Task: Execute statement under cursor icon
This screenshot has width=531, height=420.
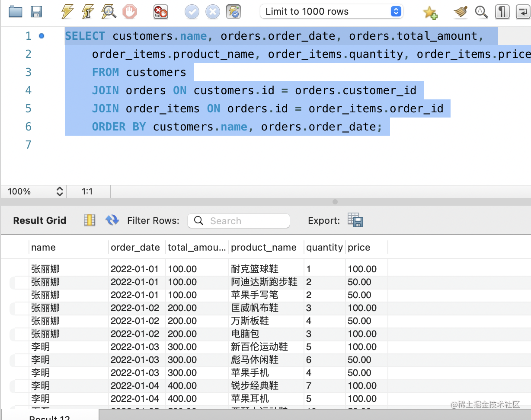Action: click(88, 12)
